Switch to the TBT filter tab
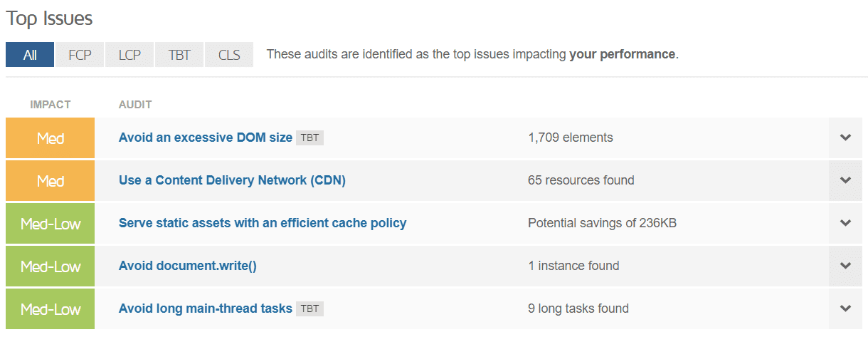 pyautogui.click(x=179, y=55)
